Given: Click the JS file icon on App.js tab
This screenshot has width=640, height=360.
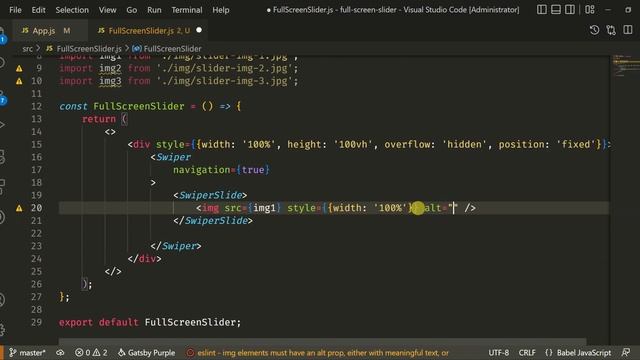Looking at the screenshot, I should pyautogui.click(x=25, y=30).
